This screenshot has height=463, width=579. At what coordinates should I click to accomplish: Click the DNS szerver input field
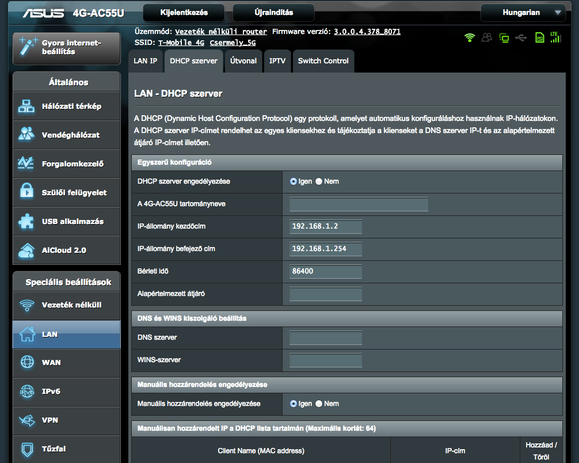(x=325, y=338)
